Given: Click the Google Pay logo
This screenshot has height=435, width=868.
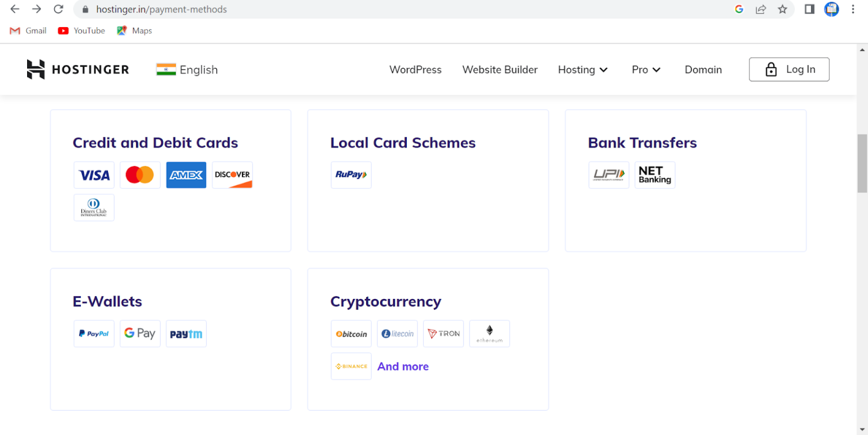Looking at the screenshot, I should tap(140, 333).
